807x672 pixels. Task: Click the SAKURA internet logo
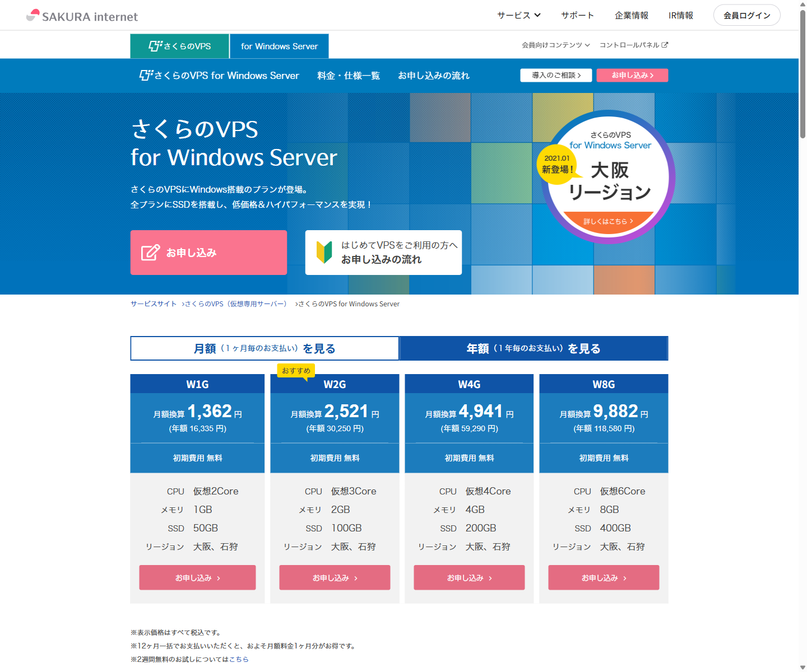click(82, 16)
